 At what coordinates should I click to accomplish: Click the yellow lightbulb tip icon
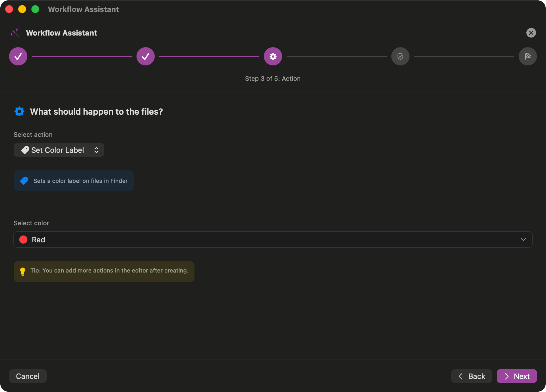click(23, 271)
